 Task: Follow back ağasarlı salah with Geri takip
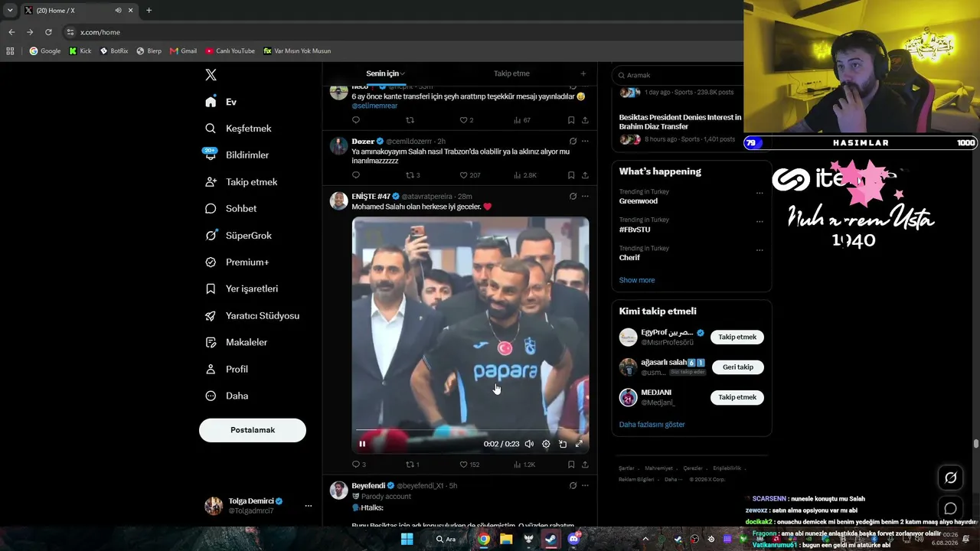(737, 367)
